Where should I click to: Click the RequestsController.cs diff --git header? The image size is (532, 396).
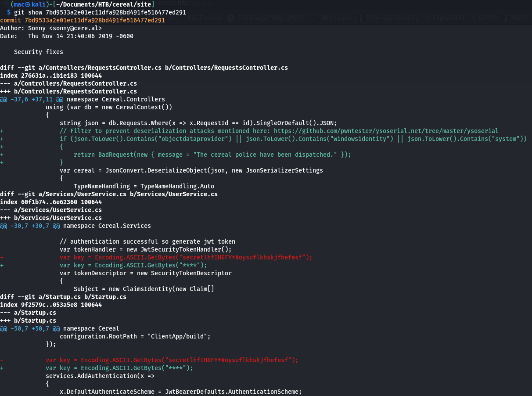point(144,68)
